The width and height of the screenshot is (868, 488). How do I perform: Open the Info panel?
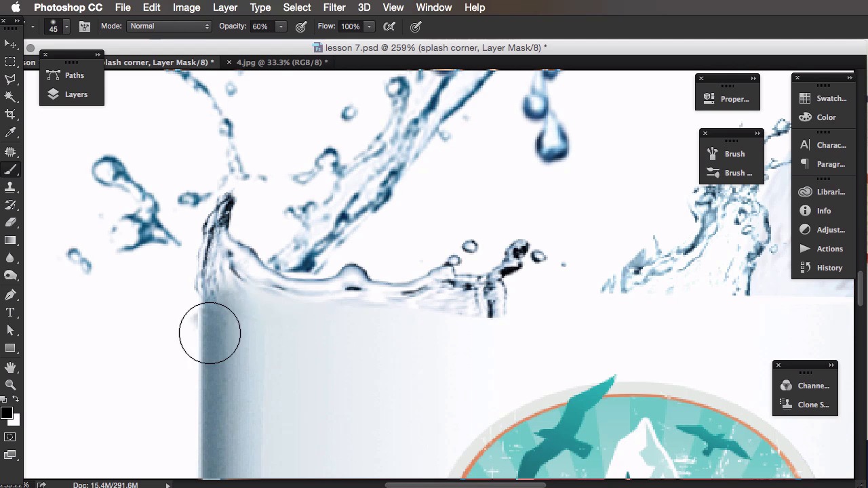[x=823, y=211]
